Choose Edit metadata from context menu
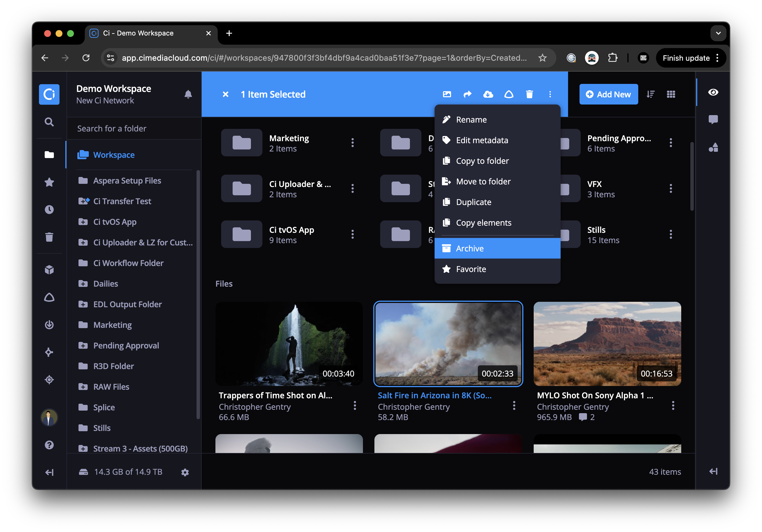 coord(497,140)
